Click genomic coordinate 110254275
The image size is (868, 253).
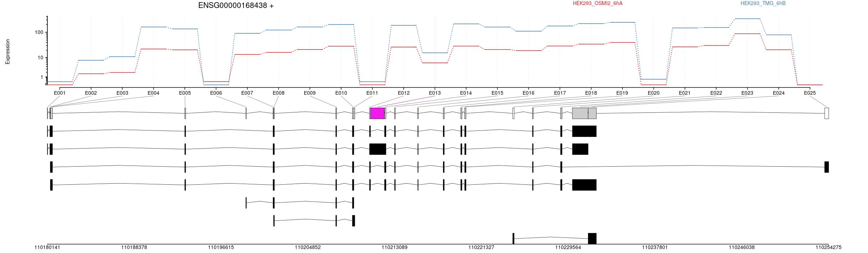click(x=828, y=248)
